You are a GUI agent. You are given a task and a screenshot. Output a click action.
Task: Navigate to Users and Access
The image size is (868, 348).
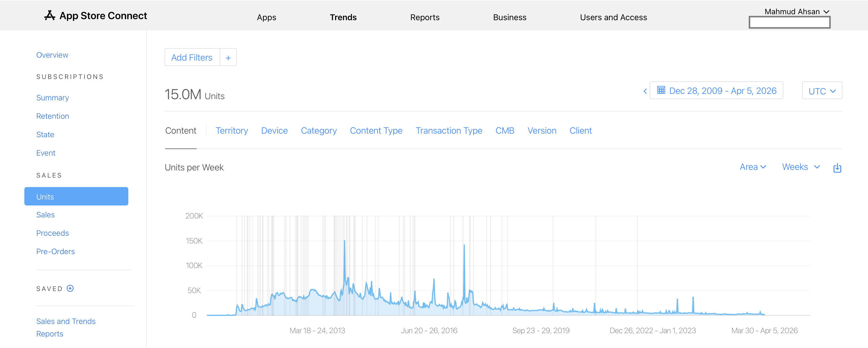(613, 17)
